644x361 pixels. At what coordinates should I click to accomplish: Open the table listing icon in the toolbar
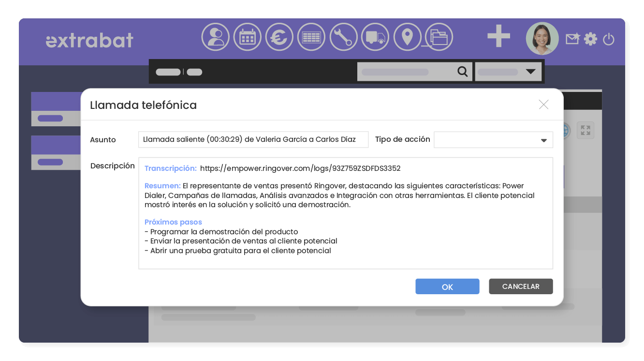pyautogui.click(x=311, y=36)
